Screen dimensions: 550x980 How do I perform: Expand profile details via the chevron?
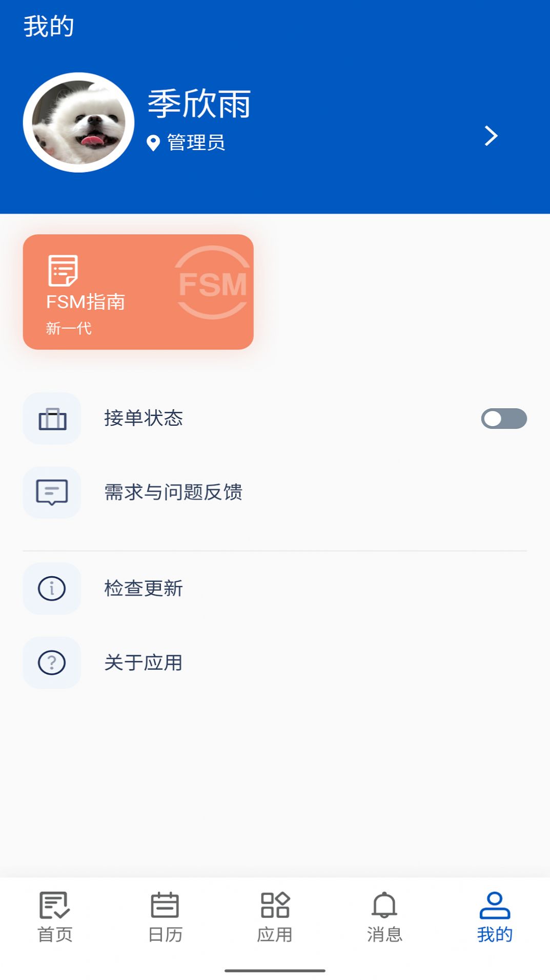492,135
